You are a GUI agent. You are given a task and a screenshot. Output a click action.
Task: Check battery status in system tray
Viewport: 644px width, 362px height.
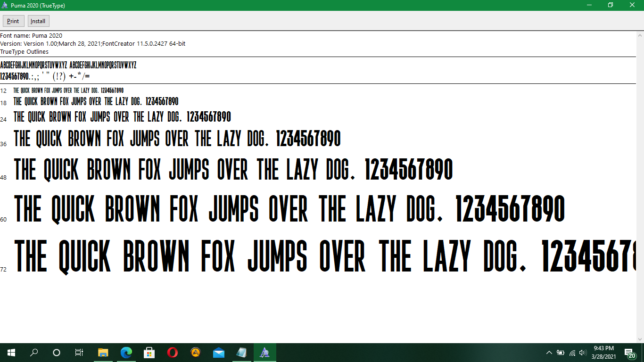click(561, 353)
